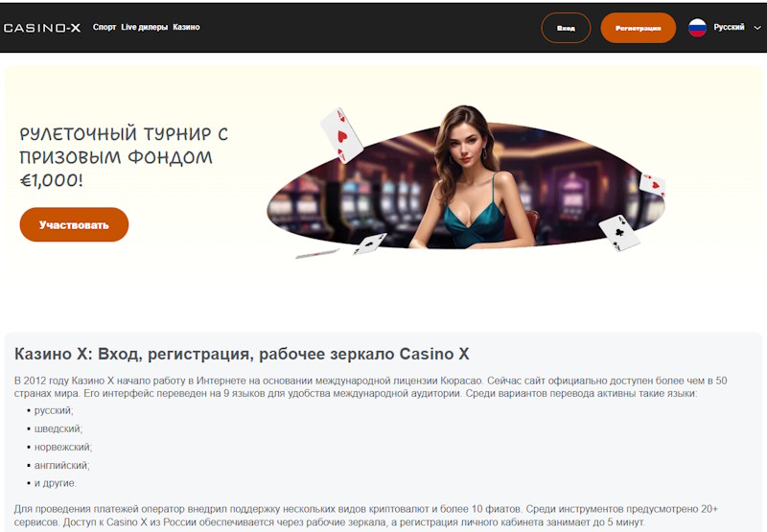Click the ace of hearts card
The image size is (767, 532).
click(341, 135)
